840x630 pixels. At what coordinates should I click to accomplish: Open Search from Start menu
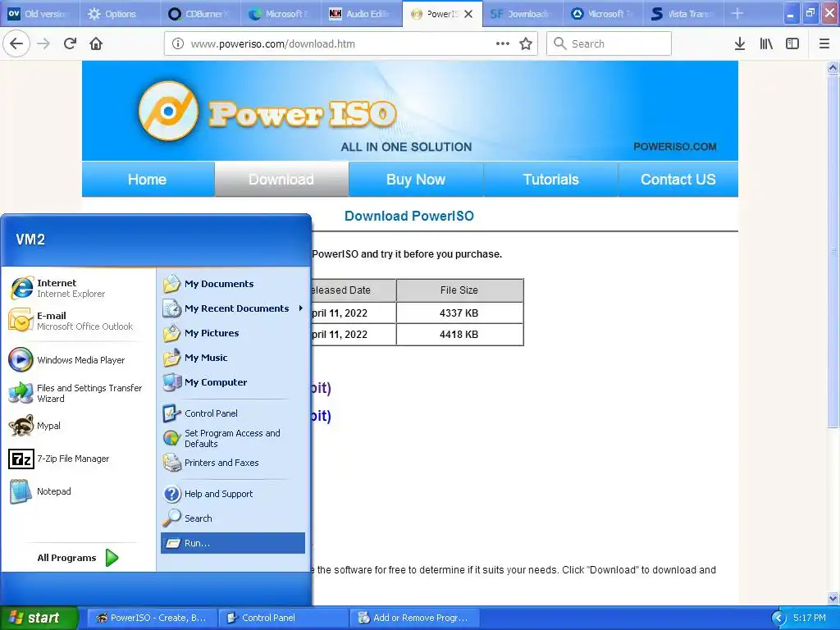(x=232, y=518)
